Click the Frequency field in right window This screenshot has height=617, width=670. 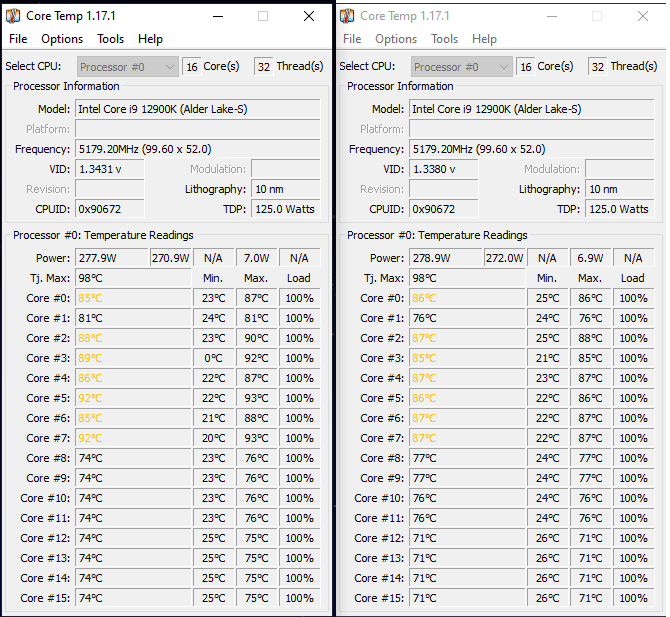(532, 149)
